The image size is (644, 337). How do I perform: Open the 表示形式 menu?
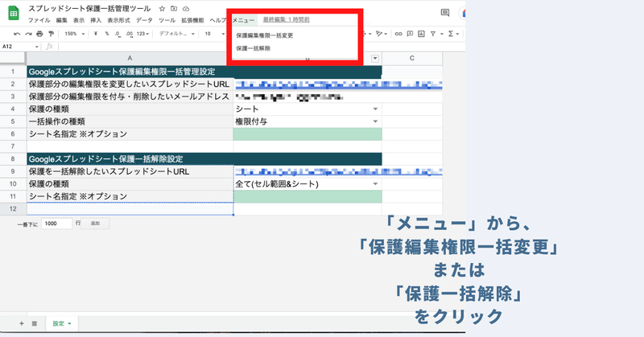tap(118, 20)
